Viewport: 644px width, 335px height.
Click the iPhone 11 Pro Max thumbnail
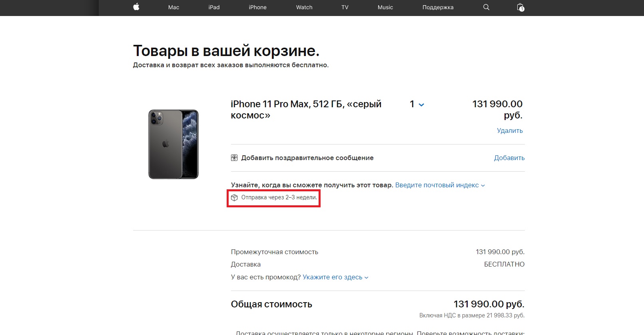pyautogui.click(x=173, y=144)
